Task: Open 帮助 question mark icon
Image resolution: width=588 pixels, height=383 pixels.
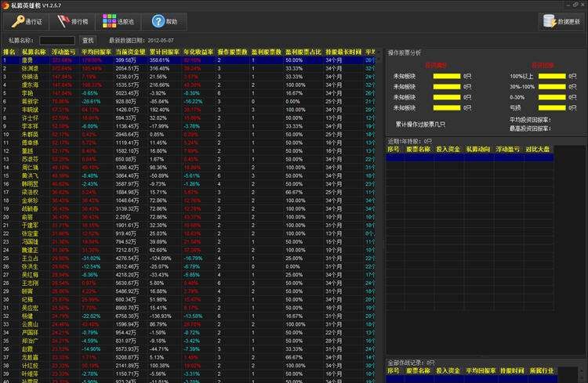Action: tap(165, 21)
